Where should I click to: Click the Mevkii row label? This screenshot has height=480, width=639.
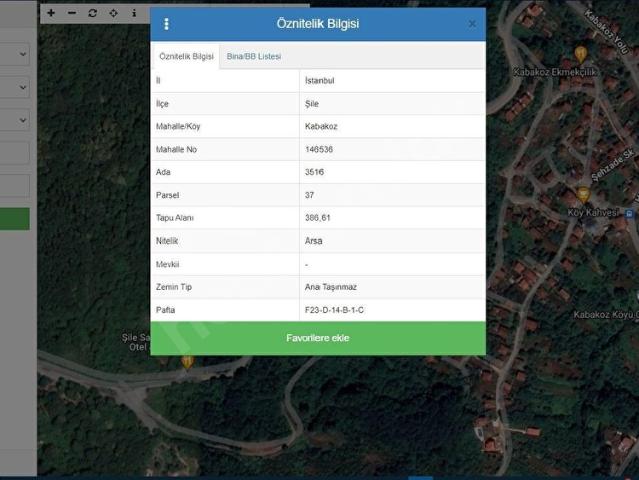click(x=167, y=264)
